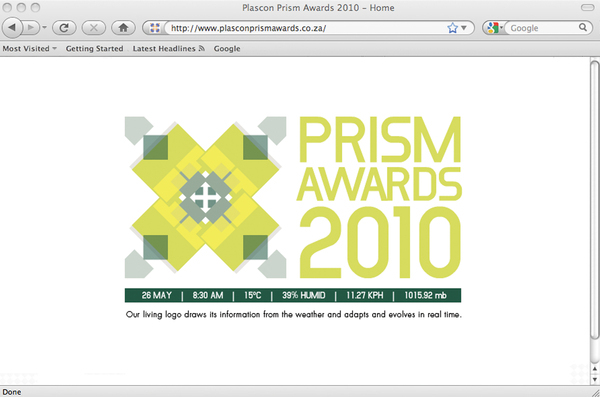
Task: Expand the back/forward history dropdown arrow
Action: (x=44, y=28)
